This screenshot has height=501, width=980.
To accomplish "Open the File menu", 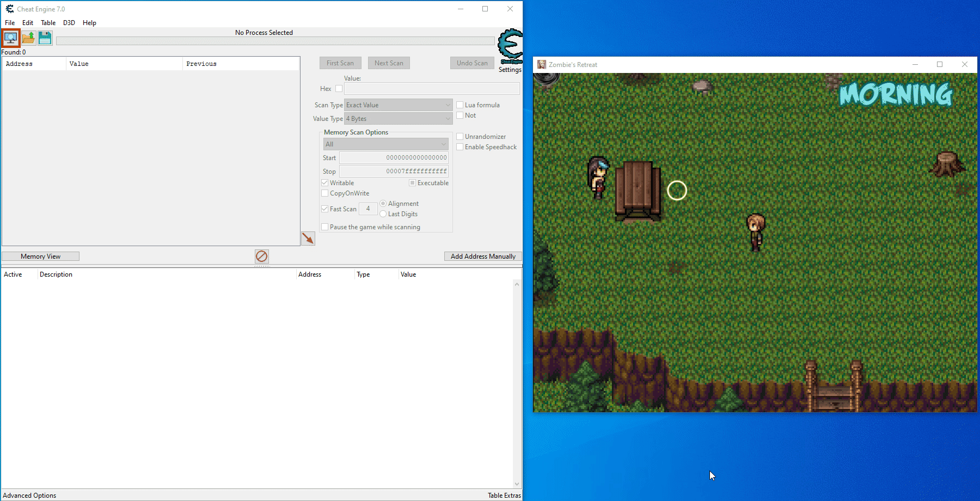I will (x=10, y=22).
